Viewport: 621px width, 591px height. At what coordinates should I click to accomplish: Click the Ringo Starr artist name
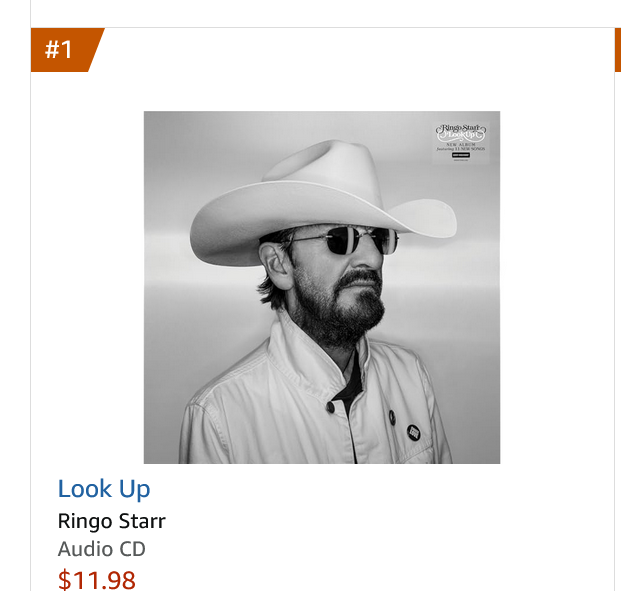(x=112, y=521)
